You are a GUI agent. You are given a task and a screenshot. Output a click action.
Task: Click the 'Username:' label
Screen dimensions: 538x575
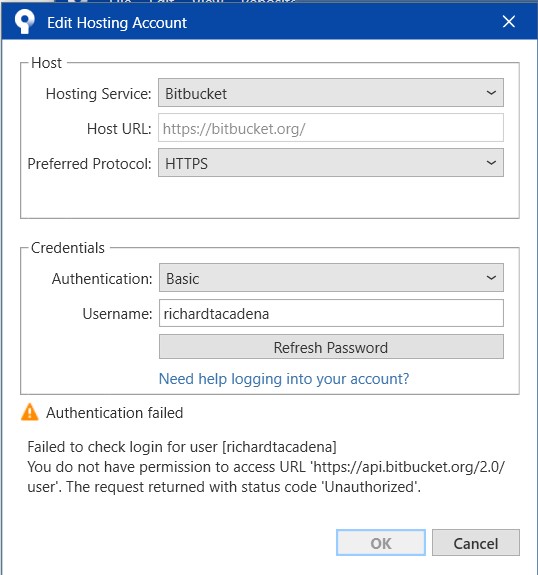click(117, 314)
